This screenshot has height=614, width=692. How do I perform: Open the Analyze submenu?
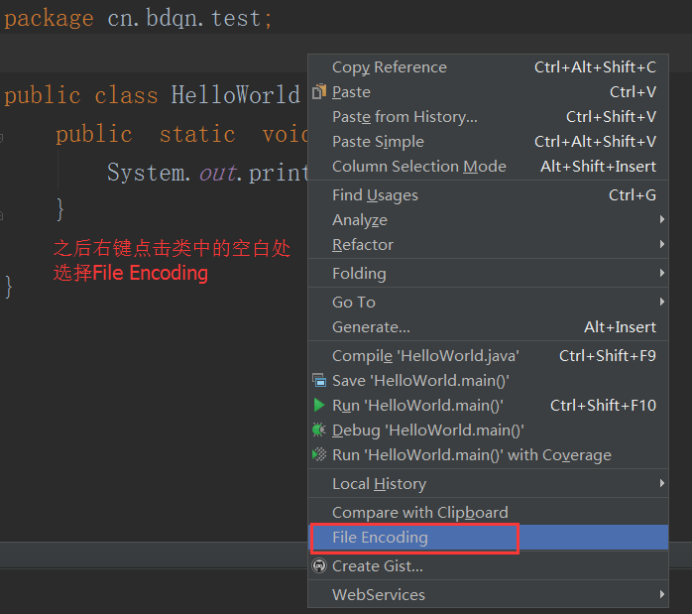488,220
